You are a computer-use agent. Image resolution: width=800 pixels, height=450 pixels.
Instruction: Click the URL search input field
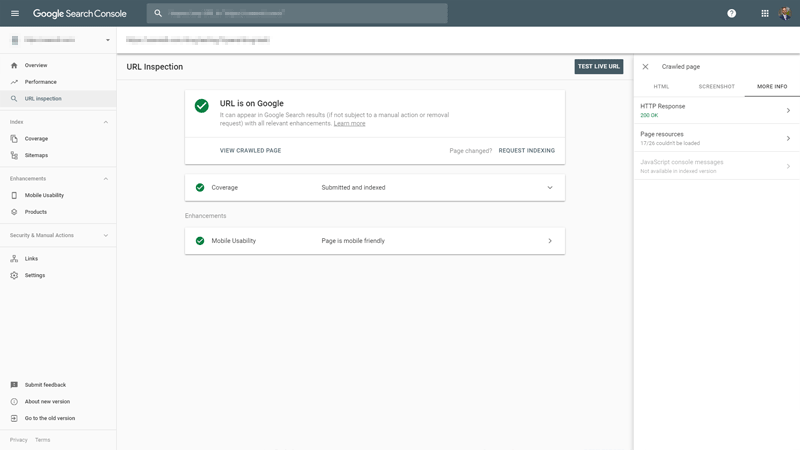(300, 13)
